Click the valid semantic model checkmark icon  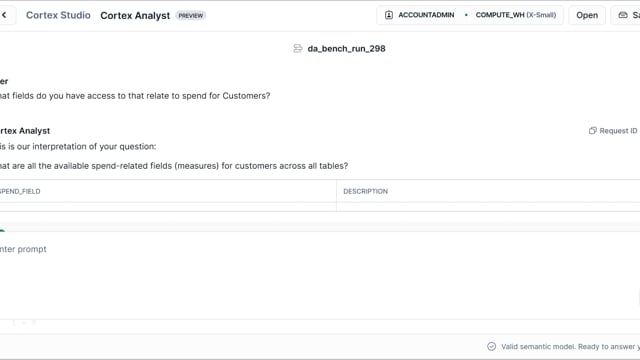click(x=491, y=347)
